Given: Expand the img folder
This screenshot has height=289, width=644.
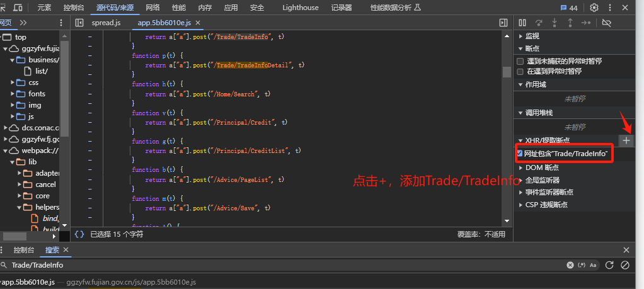Looking at the screenshot, I should point(13,105).
